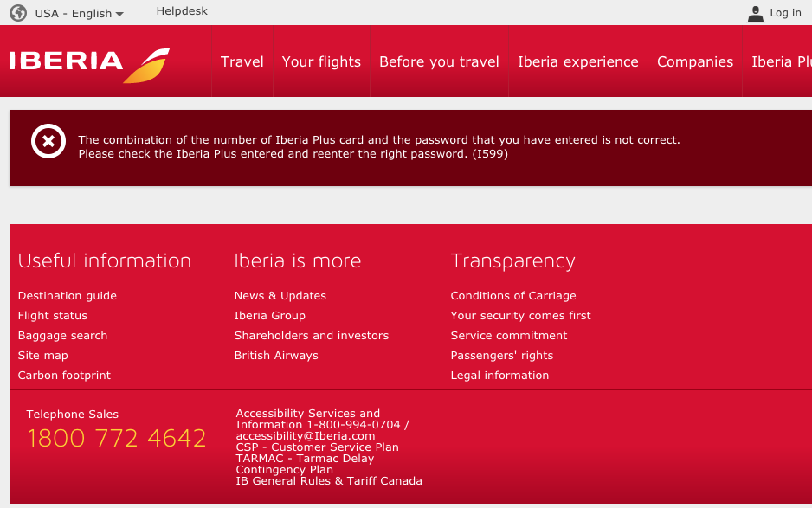This screenshot has height=508, width=812.
Task: Open CSP - Customer Service Plan link
Action: (x=317, y=447)
